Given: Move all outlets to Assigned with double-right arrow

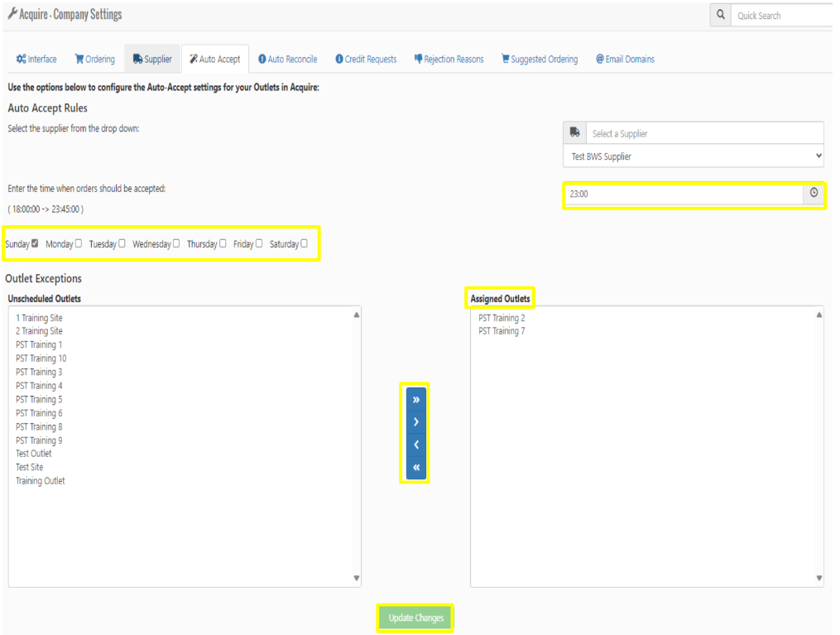Looking at the screenshot, I should point(415,400).
